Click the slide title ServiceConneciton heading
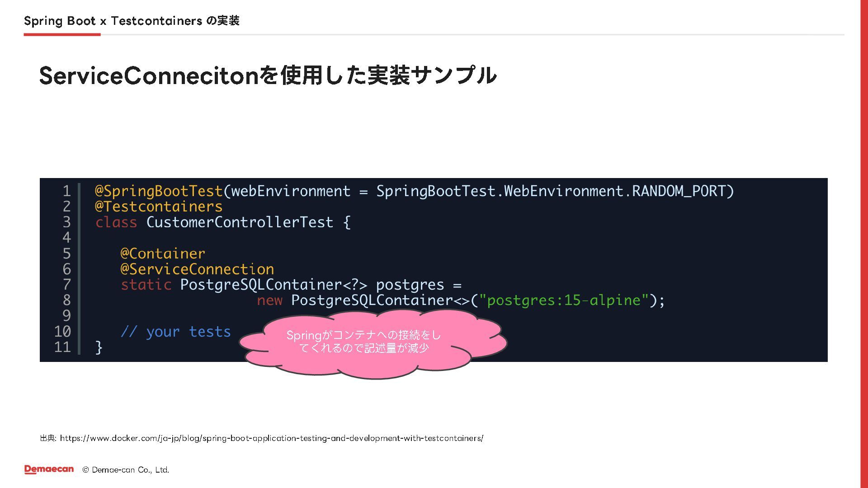Viewport: 868px width, 488px height. [268, 75]
